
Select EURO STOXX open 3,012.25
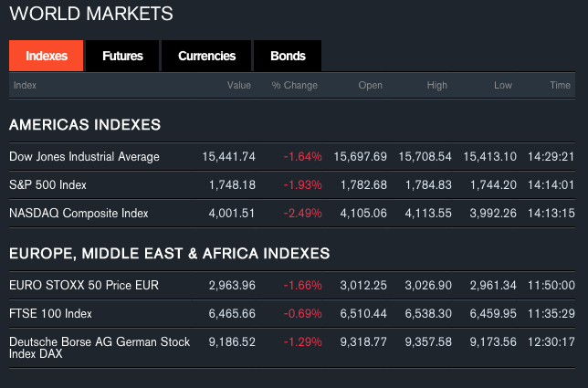point(363,285)
